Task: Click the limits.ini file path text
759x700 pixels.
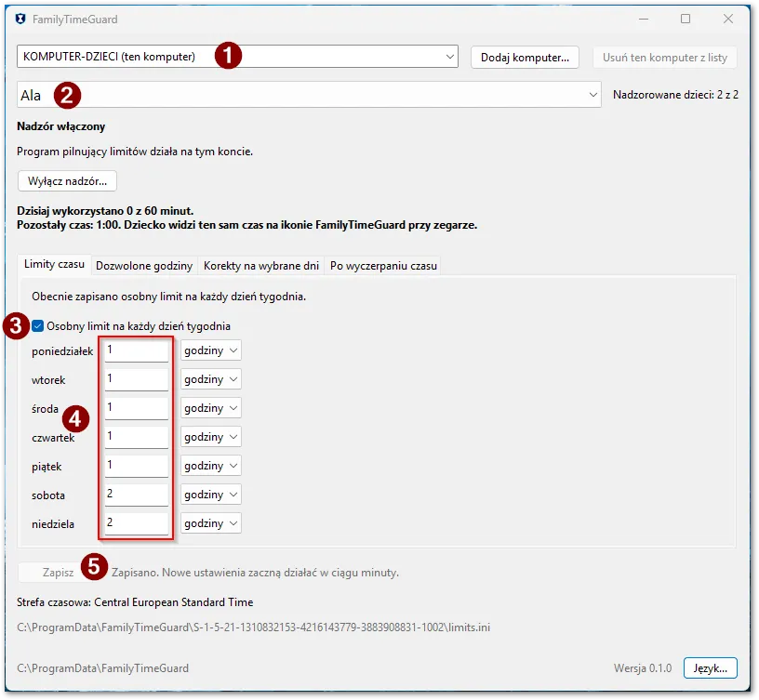Action: pos(253,627)
